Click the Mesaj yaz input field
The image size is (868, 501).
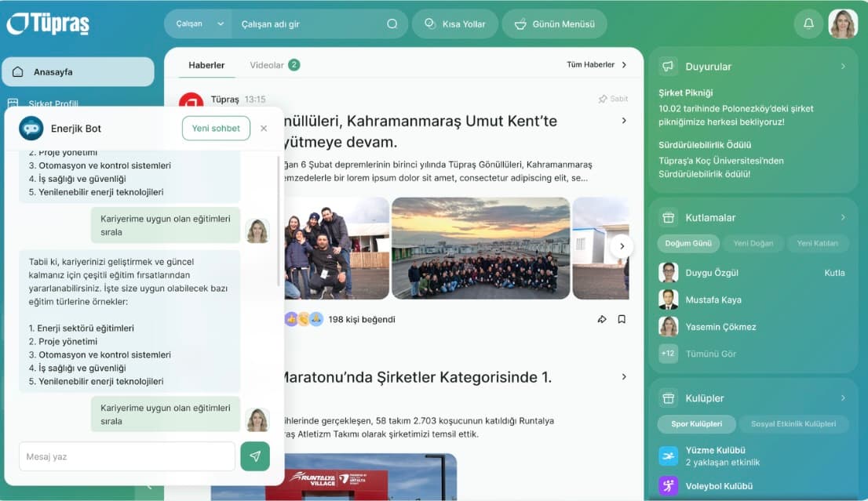(126, 456)
